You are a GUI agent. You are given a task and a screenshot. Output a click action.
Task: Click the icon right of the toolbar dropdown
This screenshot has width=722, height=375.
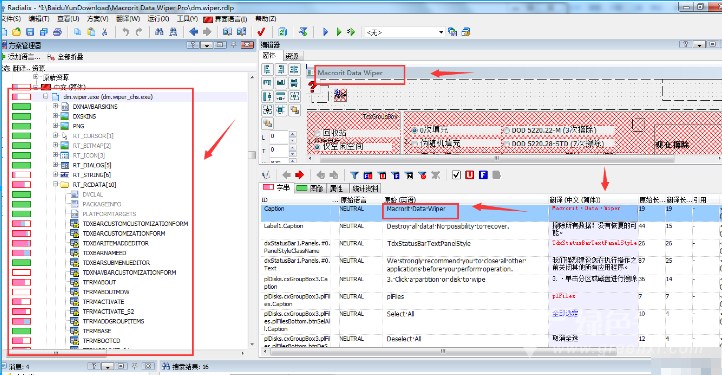coord(453,32)
